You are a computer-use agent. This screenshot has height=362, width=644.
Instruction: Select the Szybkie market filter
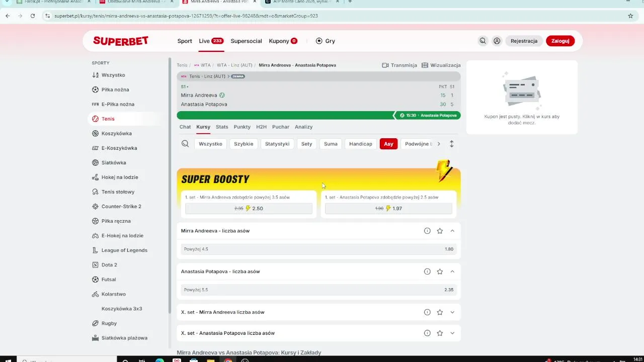(x=244, y=144)
